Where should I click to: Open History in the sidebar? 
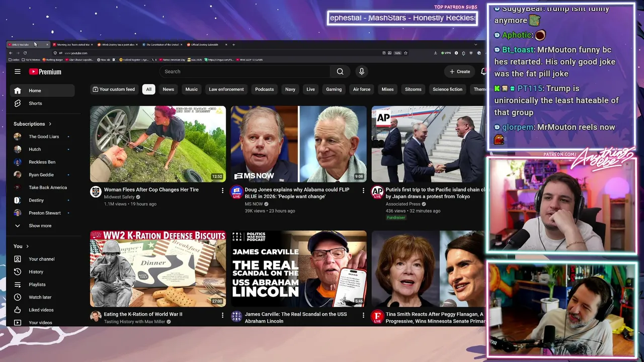(42, 271)
